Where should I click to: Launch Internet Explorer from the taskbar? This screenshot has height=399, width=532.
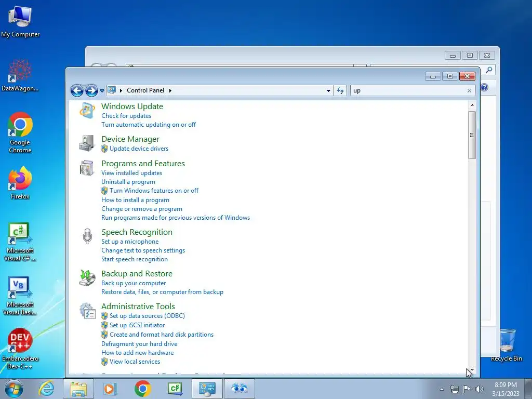pyautogui.click(x=46, y=389)
